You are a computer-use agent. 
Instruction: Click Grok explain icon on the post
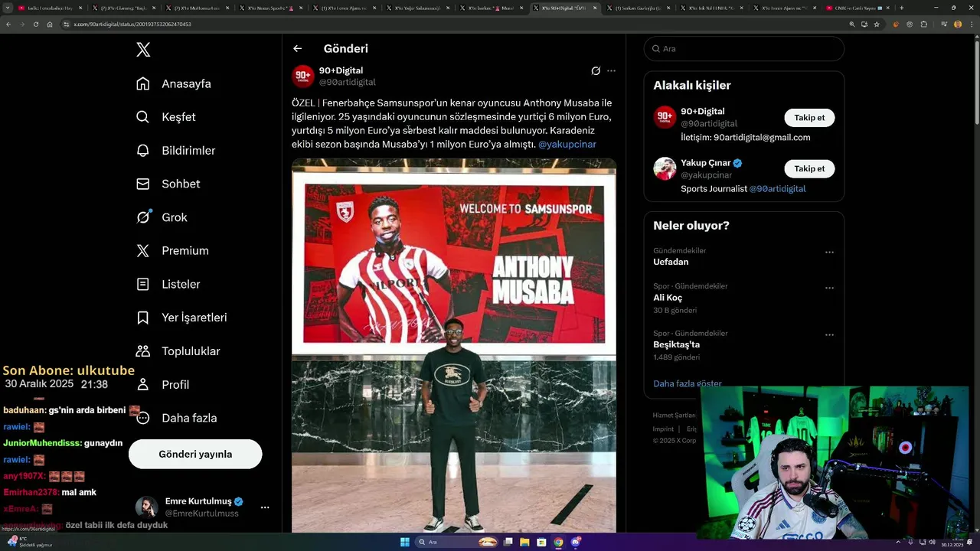[x=596, y=70]
